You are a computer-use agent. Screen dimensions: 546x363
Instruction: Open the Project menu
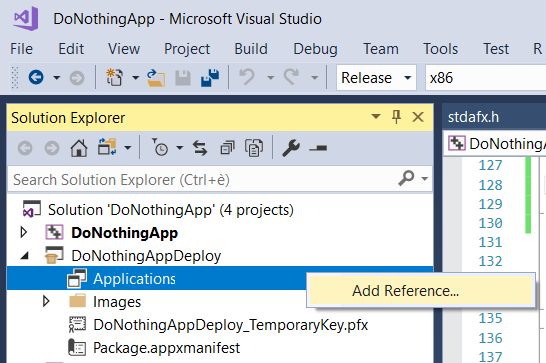187,49
